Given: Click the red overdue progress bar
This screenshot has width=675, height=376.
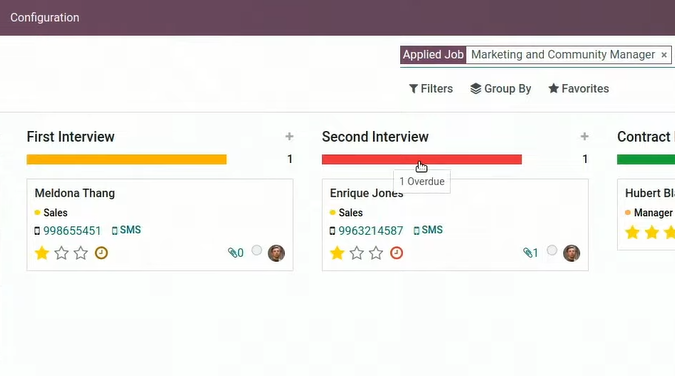Looking at the screenshot, I should tap(422, 159).
